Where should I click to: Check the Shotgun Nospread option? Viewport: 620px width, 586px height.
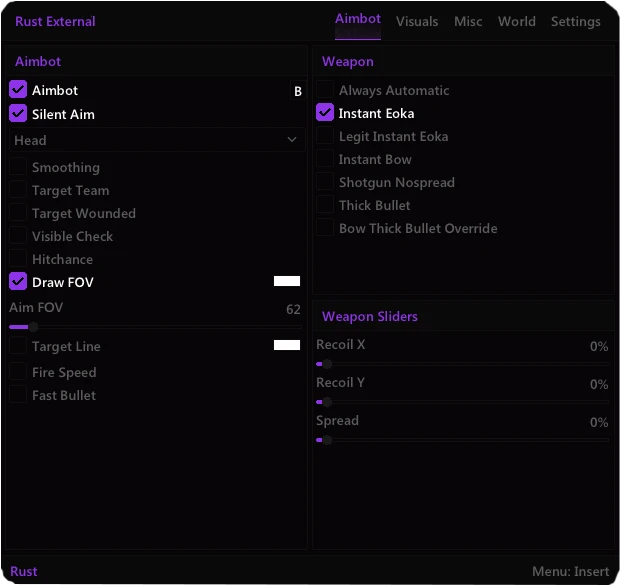coord(325,181)
